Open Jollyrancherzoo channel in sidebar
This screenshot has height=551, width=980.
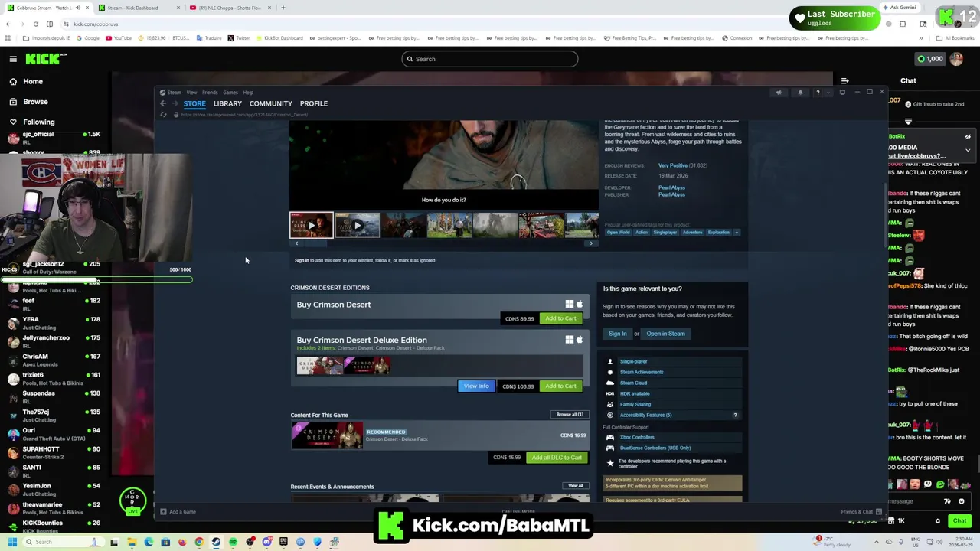pos(54,341)
